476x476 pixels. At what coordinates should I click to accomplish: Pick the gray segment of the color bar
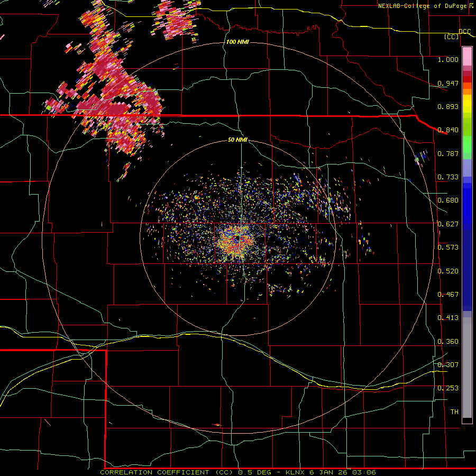point(467,368)
